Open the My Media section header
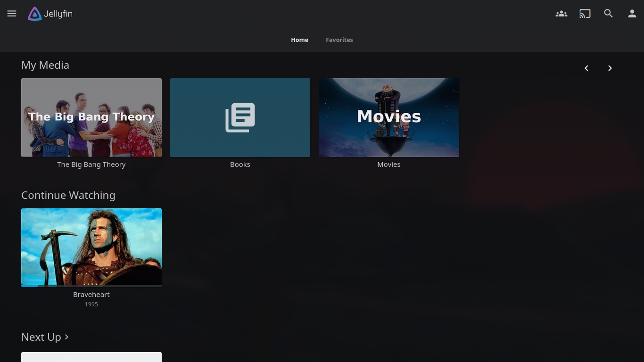644x362 pixels. click(45, 65)
